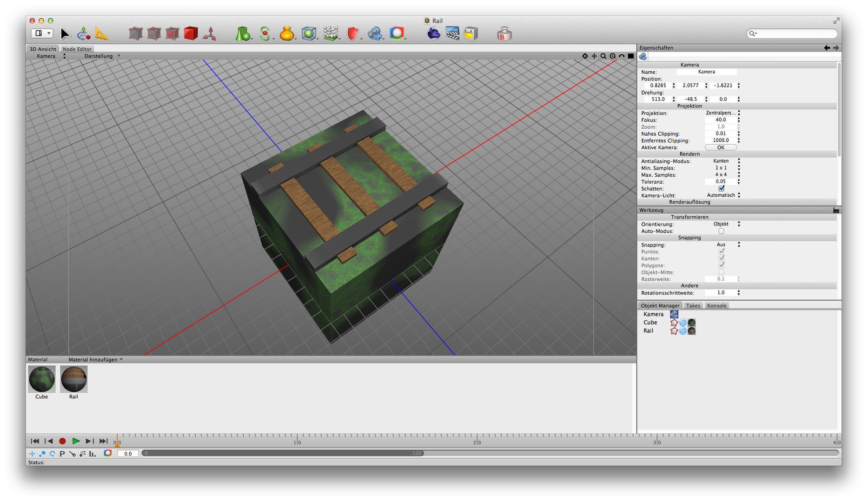Toggle the Punkte snapping checkbox

tap(722, 251)
